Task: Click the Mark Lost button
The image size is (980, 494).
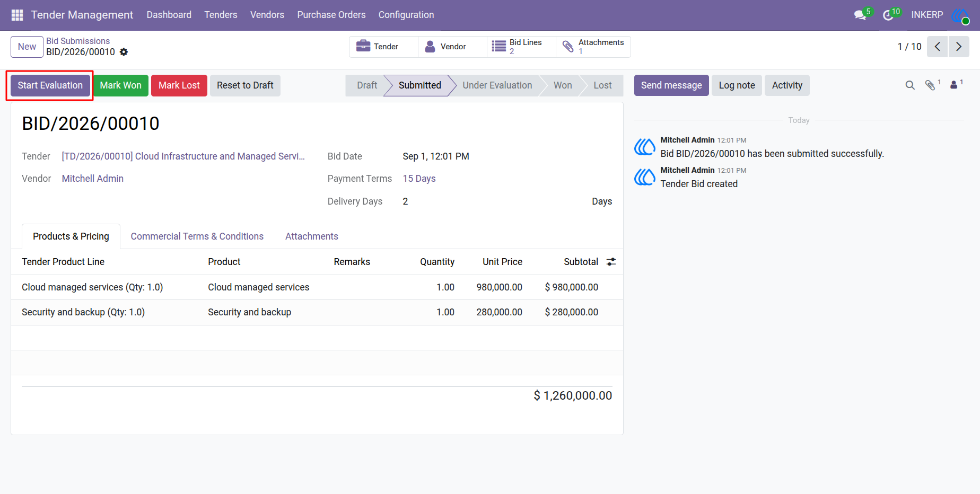Action: click(179, 85)
